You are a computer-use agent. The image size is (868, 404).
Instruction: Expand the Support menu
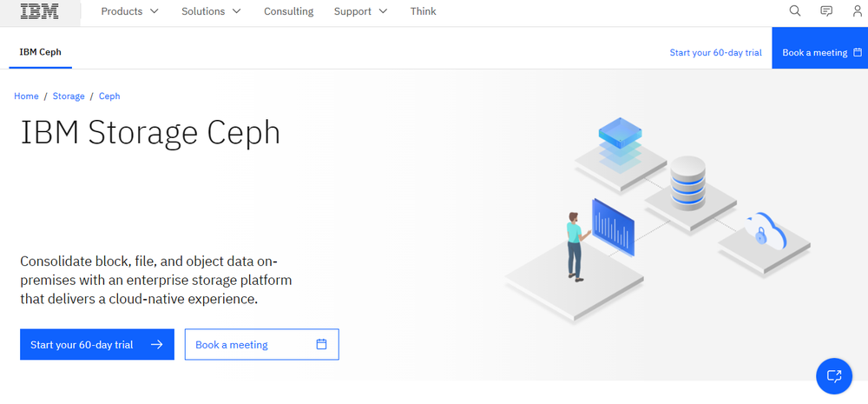point(361,11)
